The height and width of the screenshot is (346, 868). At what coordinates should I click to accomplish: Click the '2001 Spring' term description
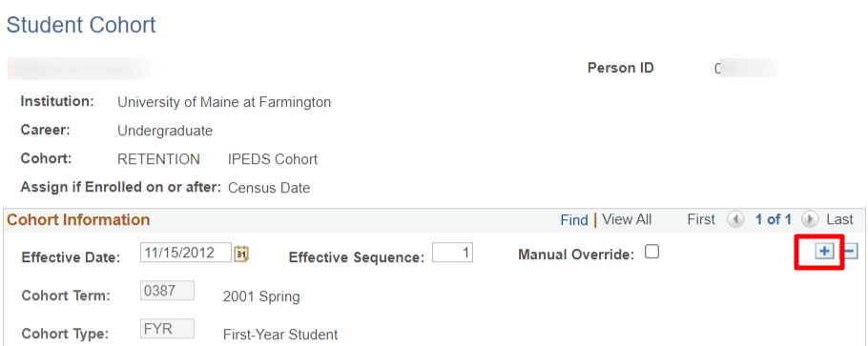(261, 296)
